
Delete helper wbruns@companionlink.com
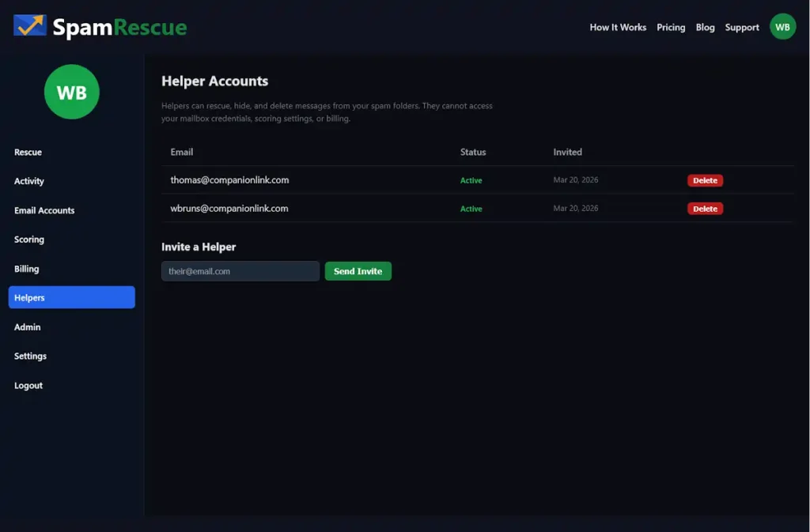[705, 209]
